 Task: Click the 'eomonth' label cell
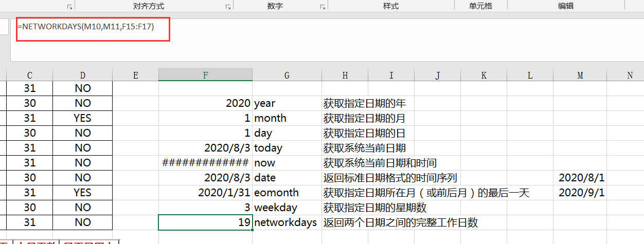[x=287, y=193]
